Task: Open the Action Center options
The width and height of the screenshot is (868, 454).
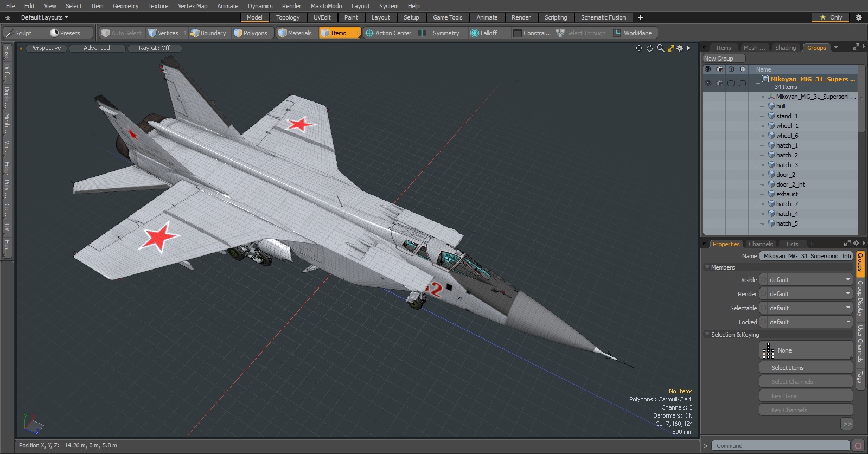Action: [388, 33]
